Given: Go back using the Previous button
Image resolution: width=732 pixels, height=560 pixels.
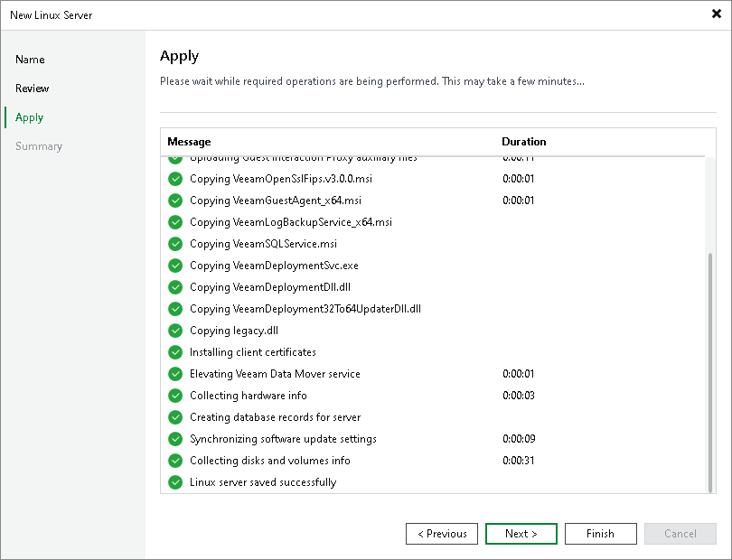Looking at the screenshot, I should (x=442, y=534).
